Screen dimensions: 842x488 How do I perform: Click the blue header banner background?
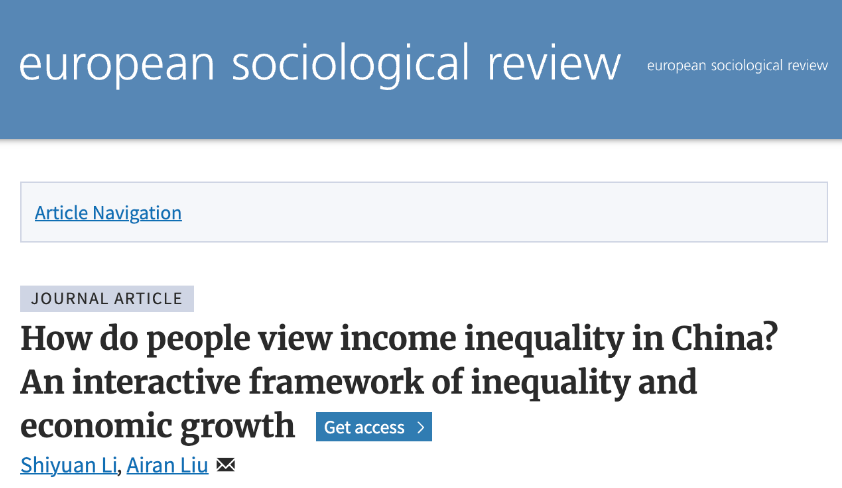(421, 115)
